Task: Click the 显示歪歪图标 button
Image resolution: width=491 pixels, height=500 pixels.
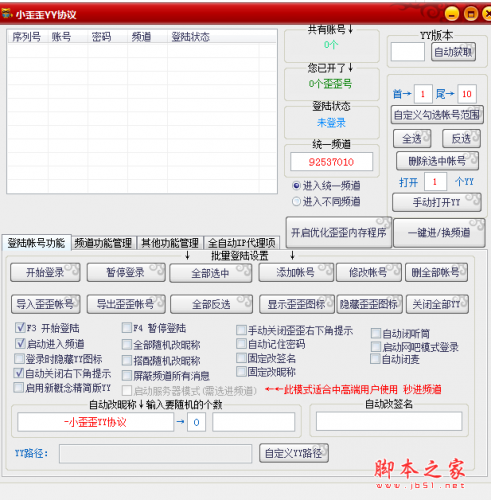Action: (297, 304)
